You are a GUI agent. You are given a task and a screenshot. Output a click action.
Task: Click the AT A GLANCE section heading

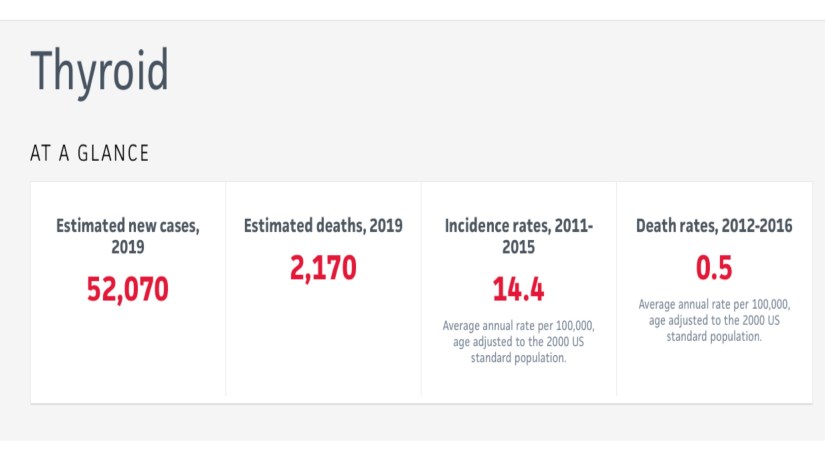pyautogui.click(x=91, y=154)
